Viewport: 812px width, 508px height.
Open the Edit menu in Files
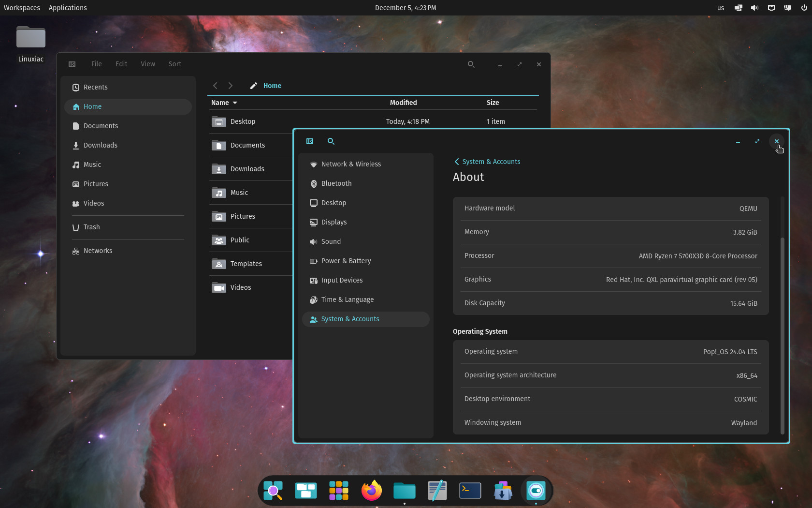(121, 64)
